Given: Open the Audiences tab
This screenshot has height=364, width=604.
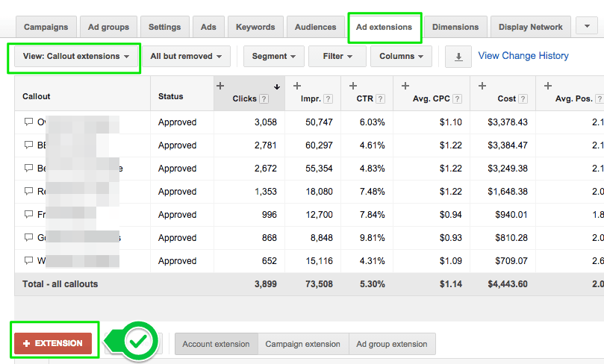Looking at the screenshot, I should click(316, 27).
